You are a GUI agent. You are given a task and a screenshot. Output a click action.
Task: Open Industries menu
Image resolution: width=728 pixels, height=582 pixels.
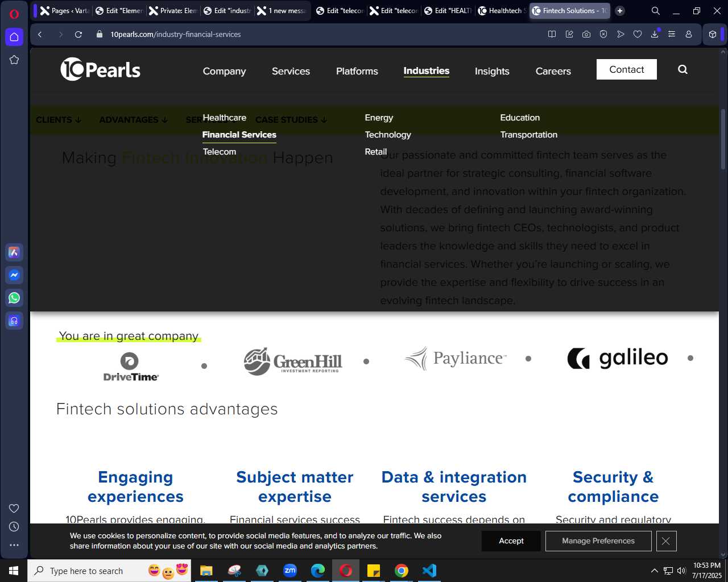click(x=427, y=70)
